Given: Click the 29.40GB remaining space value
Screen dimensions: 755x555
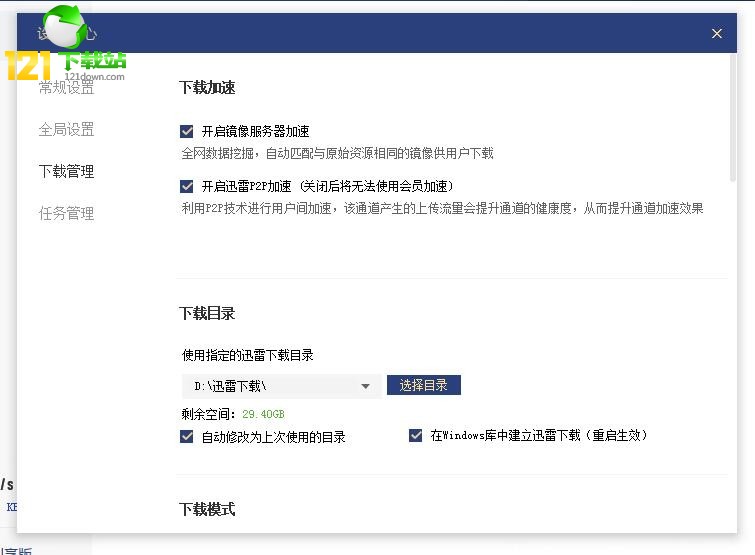Looking at the screenshot, I should [x=263, y=414].
